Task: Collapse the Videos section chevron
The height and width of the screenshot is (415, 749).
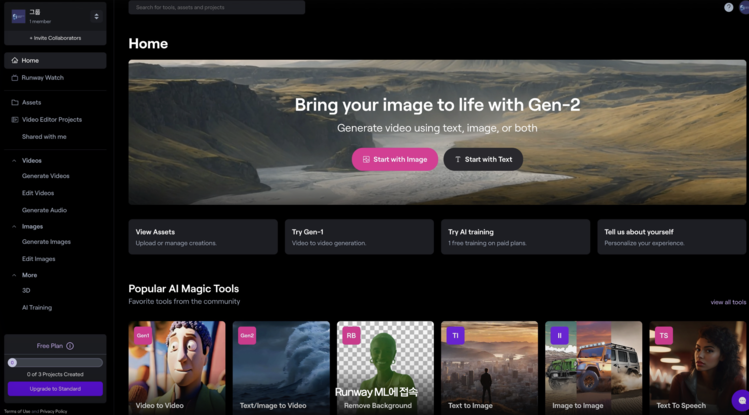Action: click(x=14, y=161)
